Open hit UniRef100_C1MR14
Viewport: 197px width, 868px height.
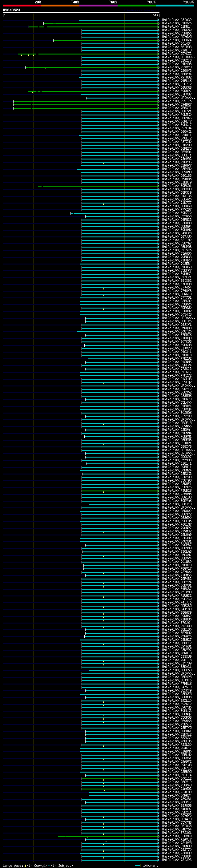point(177,26)
